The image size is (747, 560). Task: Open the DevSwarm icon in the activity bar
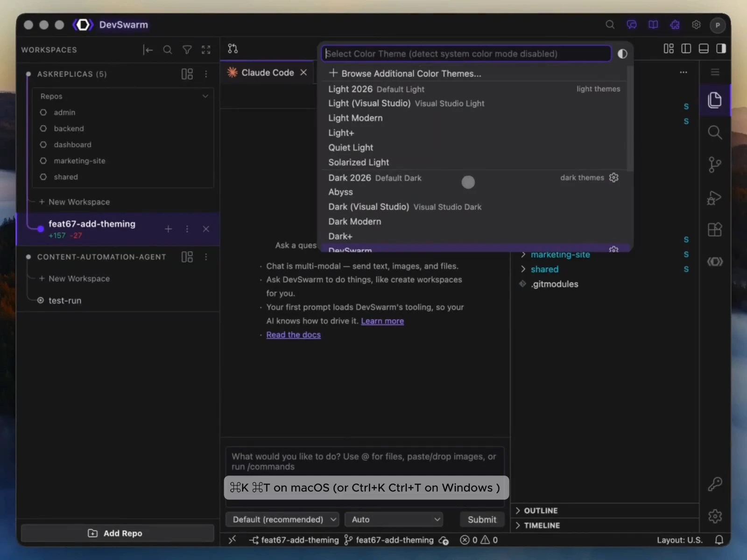tap(715, 262)
